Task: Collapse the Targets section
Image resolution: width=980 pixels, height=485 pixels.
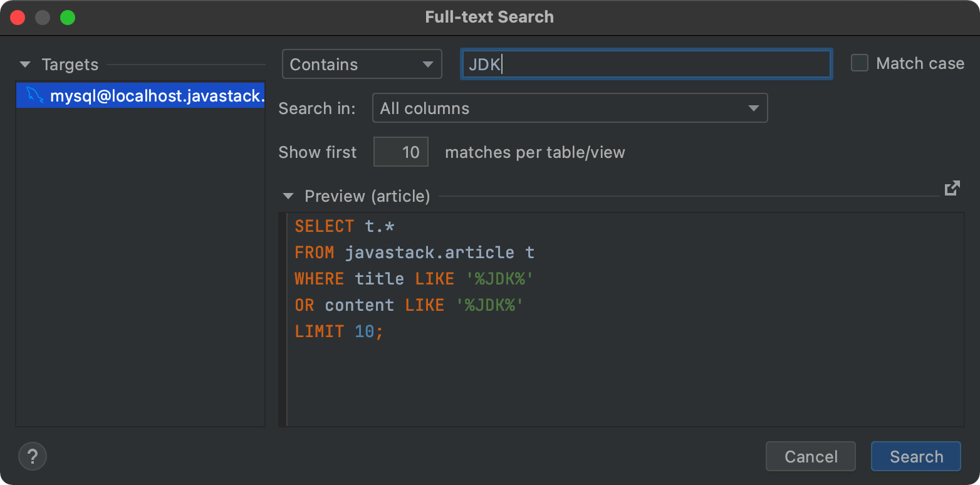Action: point(25,65)
